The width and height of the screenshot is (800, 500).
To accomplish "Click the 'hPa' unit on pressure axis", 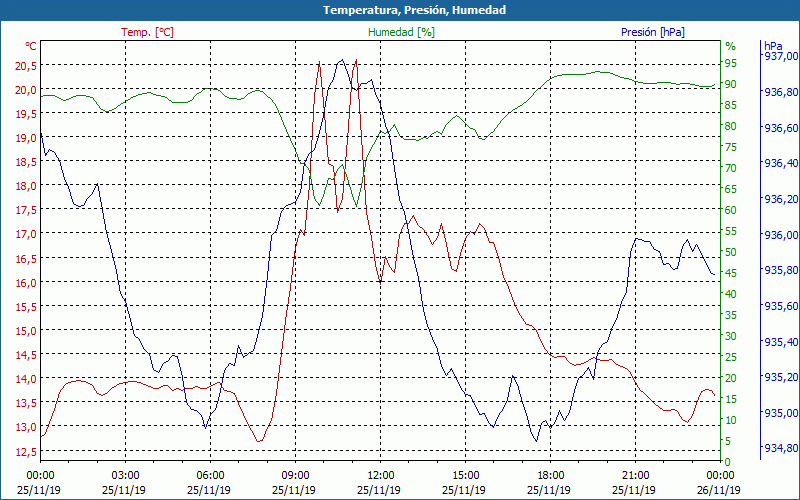I will pyautogui.click(x=773, y=45).
